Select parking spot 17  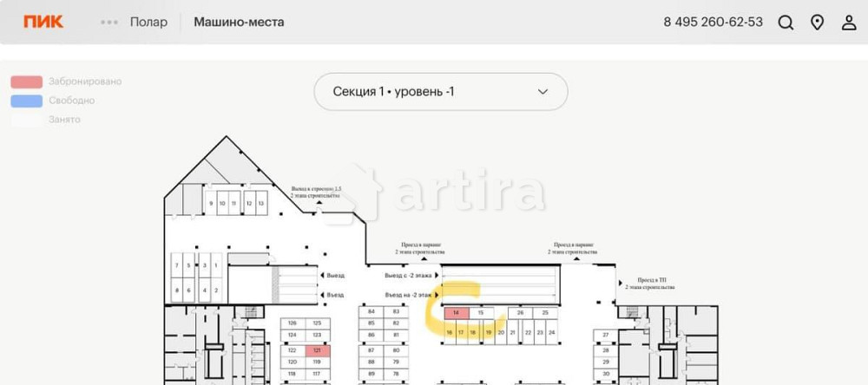(461, 332)
